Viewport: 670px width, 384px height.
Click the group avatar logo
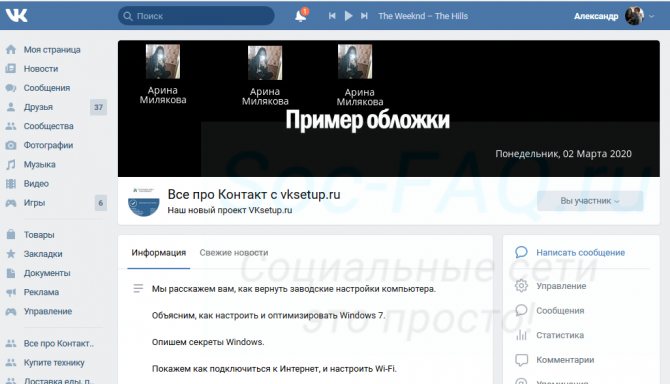(x=144, y=201)
